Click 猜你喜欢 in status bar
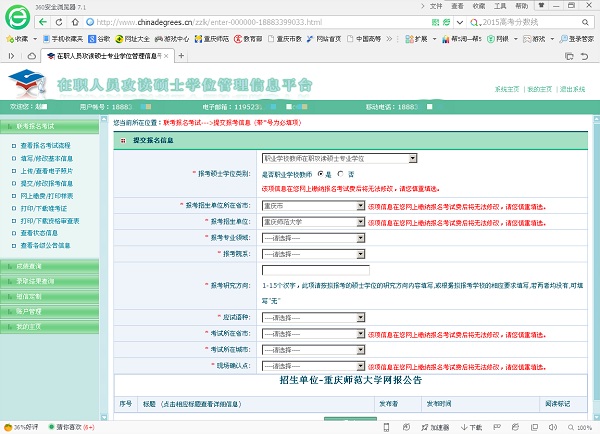Viewport: 600px width, 434px height. (x=72, y=427)
